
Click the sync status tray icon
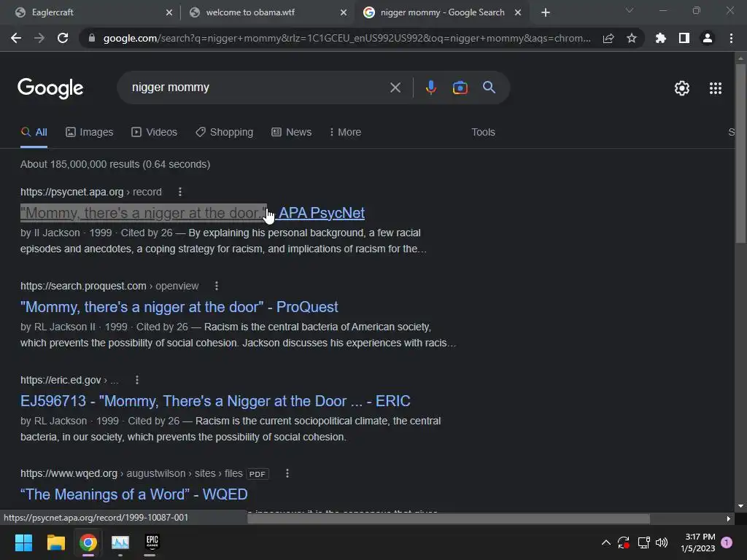click(624, 542)
